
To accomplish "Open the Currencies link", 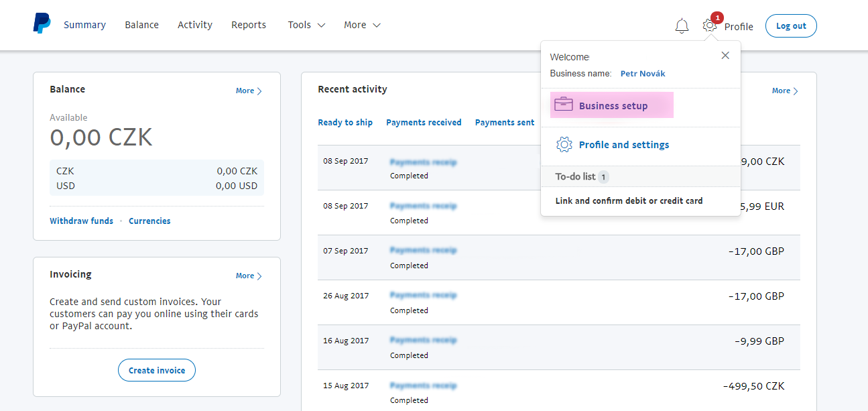I will pyautogui.click(x=149, y=221).
